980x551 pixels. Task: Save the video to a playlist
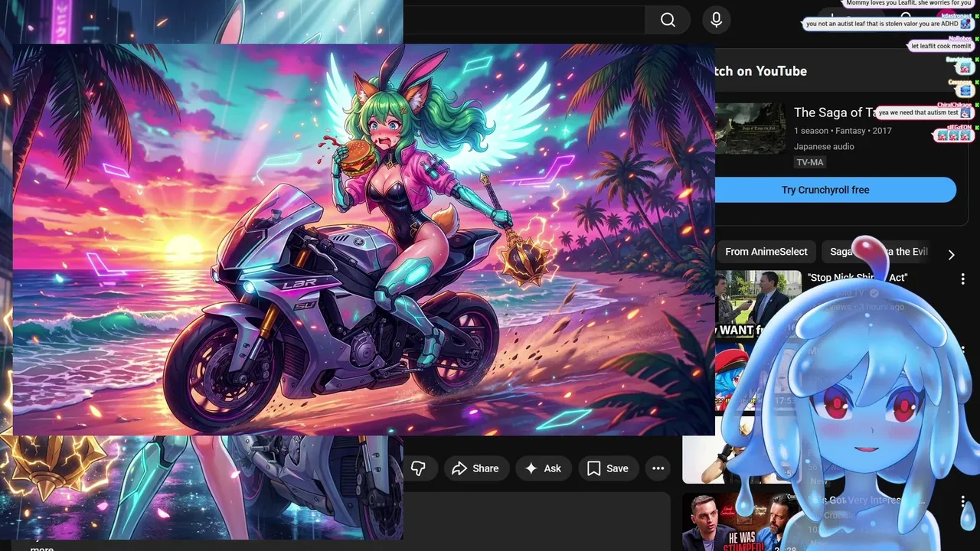pyautogui.click(x=608, y=468)
